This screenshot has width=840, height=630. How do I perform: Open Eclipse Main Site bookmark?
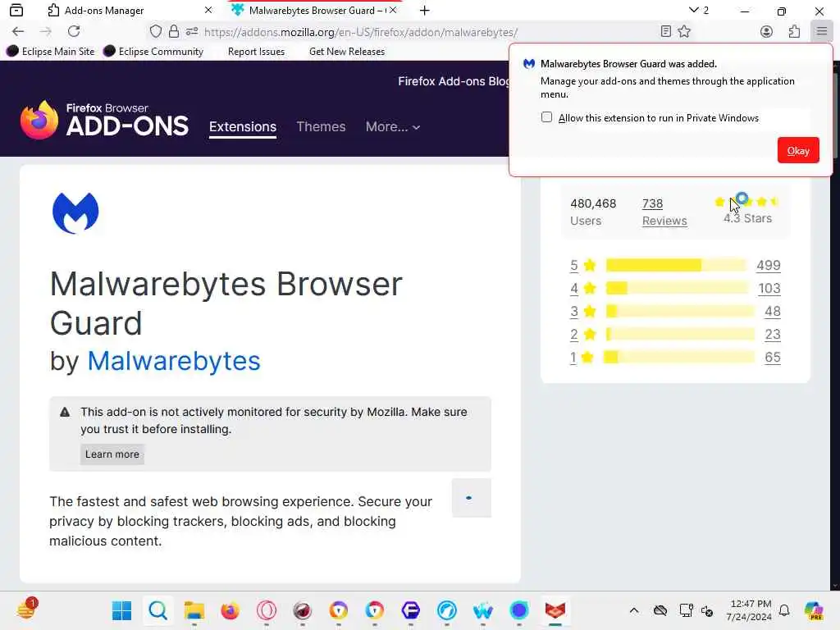[x=50, y=52]
